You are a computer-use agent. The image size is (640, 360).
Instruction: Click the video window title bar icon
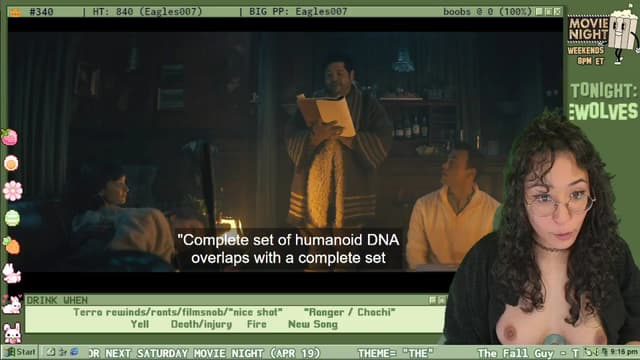coord(15,12)
